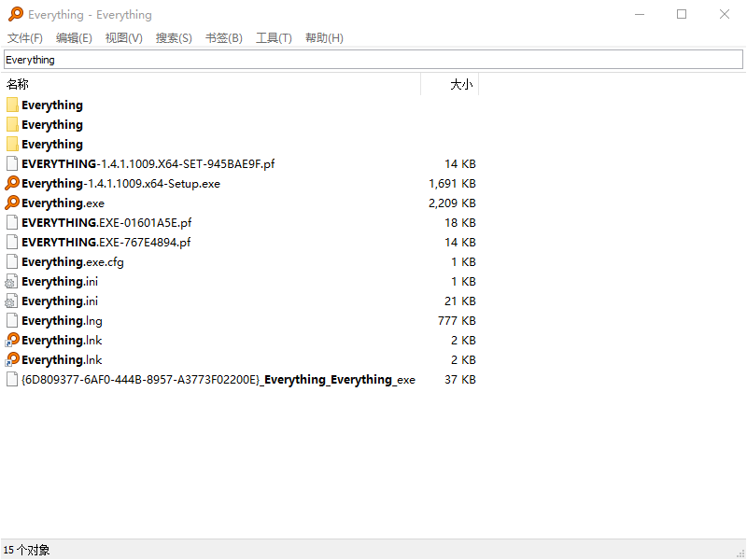Click the Everything.lng file icon
This screenshot has height=560, width=747.
coord(12,321)
